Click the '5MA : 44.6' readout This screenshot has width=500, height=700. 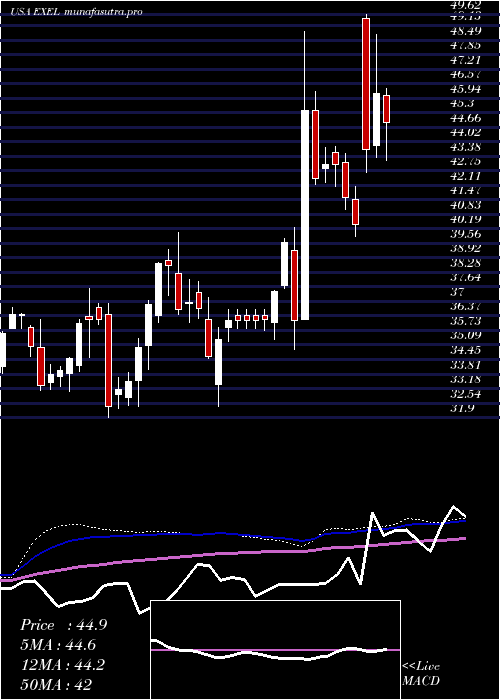58,645
